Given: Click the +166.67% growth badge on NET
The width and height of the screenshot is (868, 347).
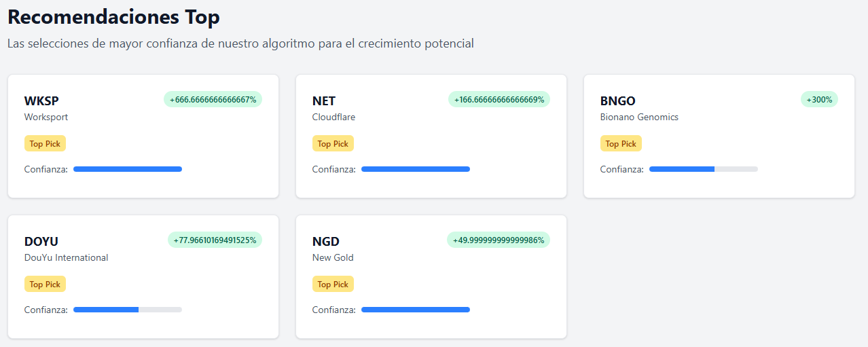Looking at the screenshot, I should click(499, 99).
